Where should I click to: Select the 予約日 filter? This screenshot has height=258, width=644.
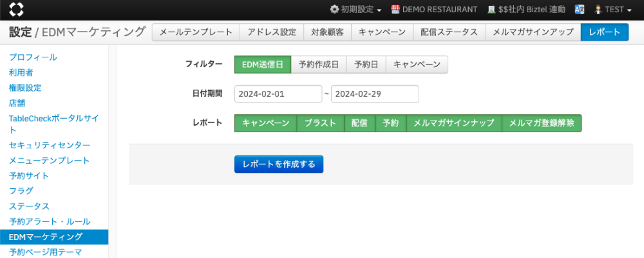click(x=366, y=64)
